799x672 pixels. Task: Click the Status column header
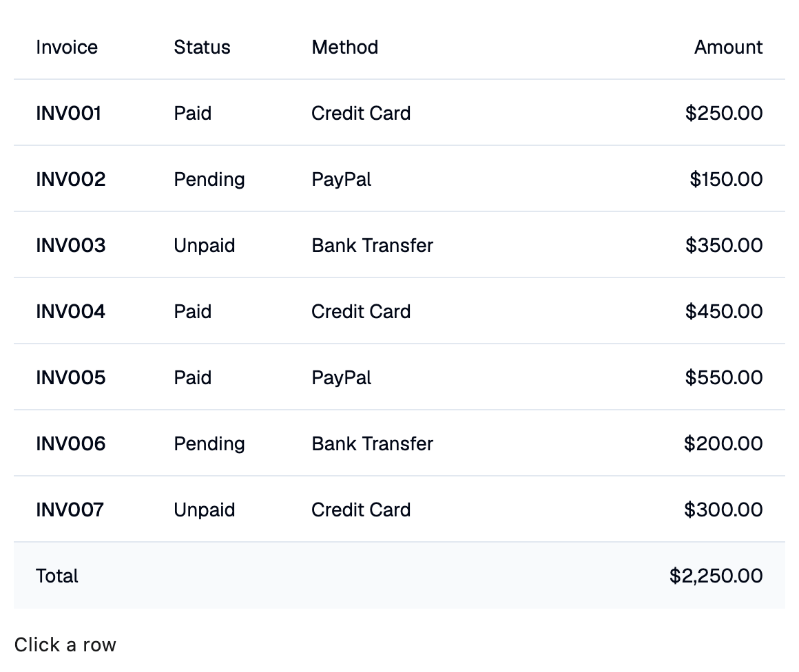pos(202,48)
